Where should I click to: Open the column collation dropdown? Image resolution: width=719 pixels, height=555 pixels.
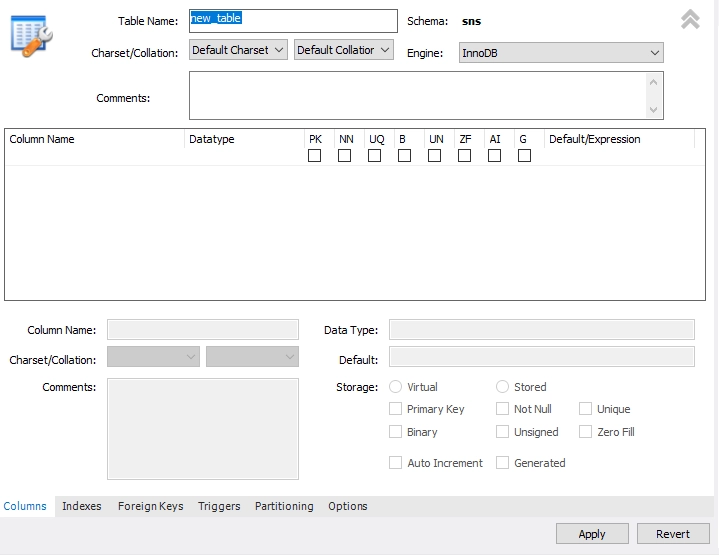(253, 356)
